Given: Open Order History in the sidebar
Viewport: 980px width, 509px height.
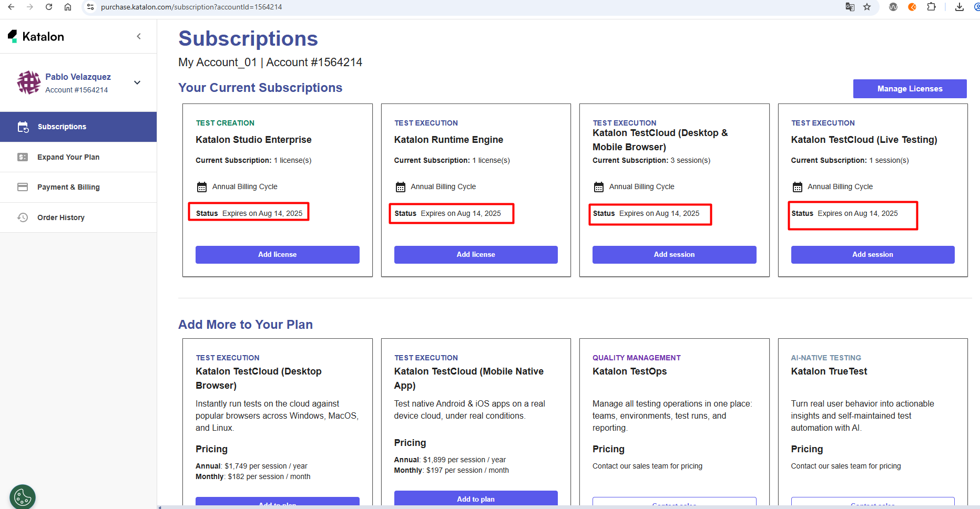Looking at the screenshot, I should (x=60, y=217).
